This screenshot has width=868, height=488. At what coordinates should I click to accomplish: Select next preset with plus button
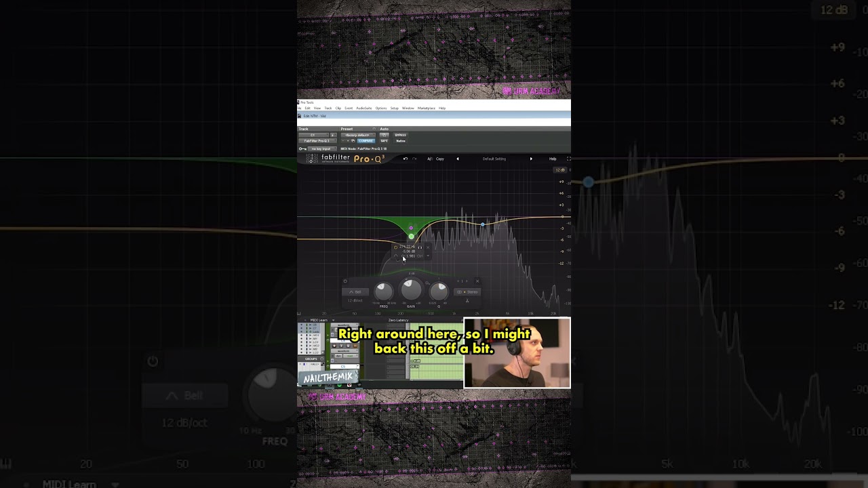pyautogui.click(x=348, y=141)
